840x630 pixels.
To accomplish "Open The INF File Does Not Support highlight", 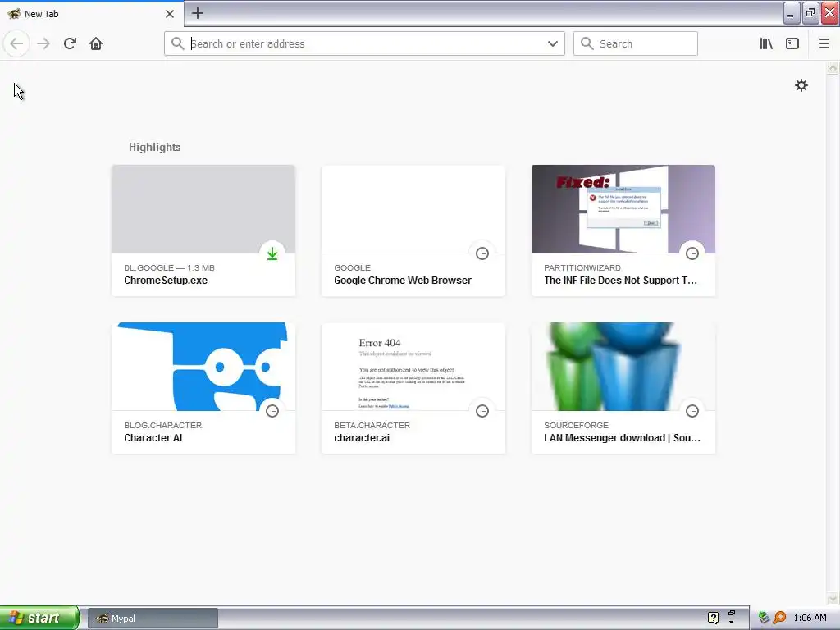I will [623, 231].
